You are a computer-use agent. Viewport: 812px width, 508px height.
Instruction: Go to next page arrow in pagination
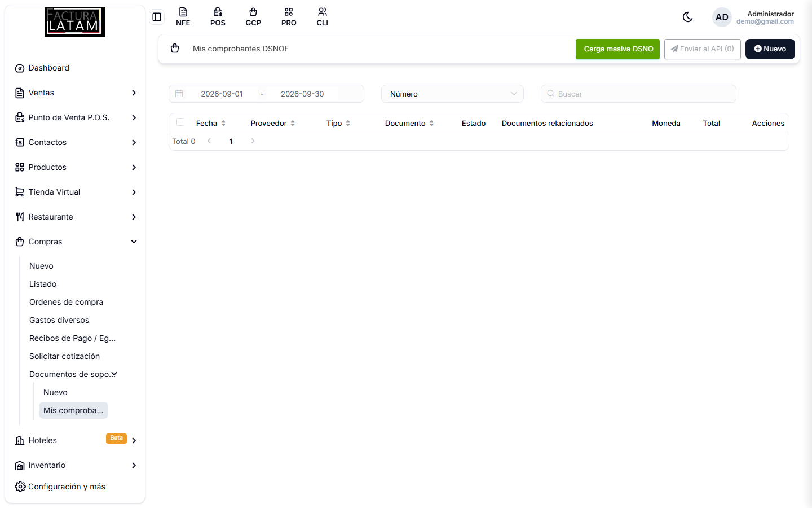[253, 141]
